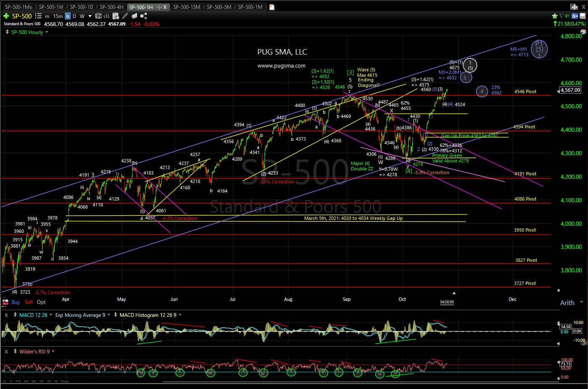
Task: Open the Wilder's RSI 9 dropdown
Action: pos(53,351)
